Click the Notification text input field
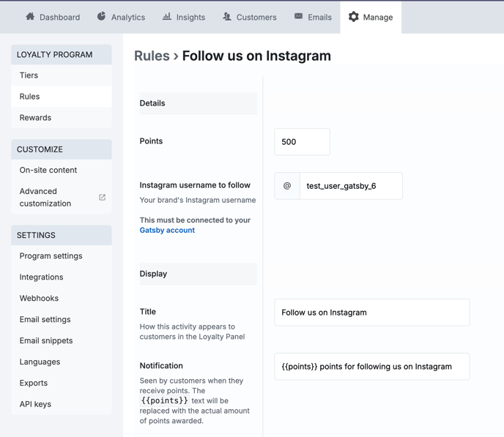This screenshot has height=437, width=504. coord(372,367)
